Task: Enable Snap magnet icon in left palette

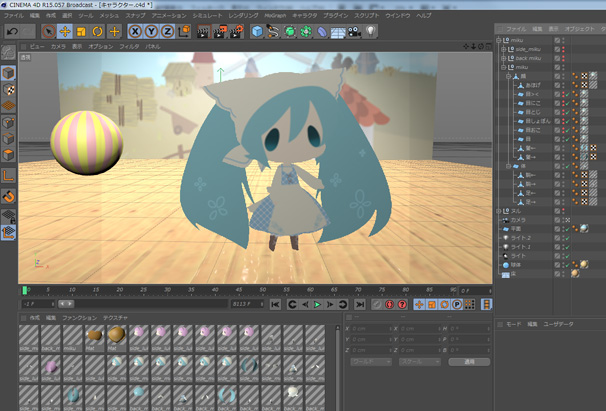Action: (x=9, y=196)
